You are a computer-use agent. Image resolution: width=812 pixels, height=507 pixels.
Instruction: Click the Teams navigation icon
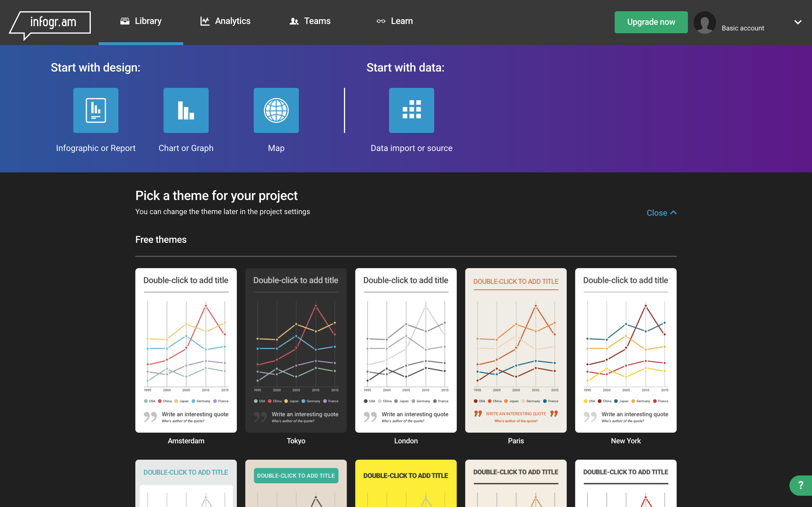coord(294,21)
